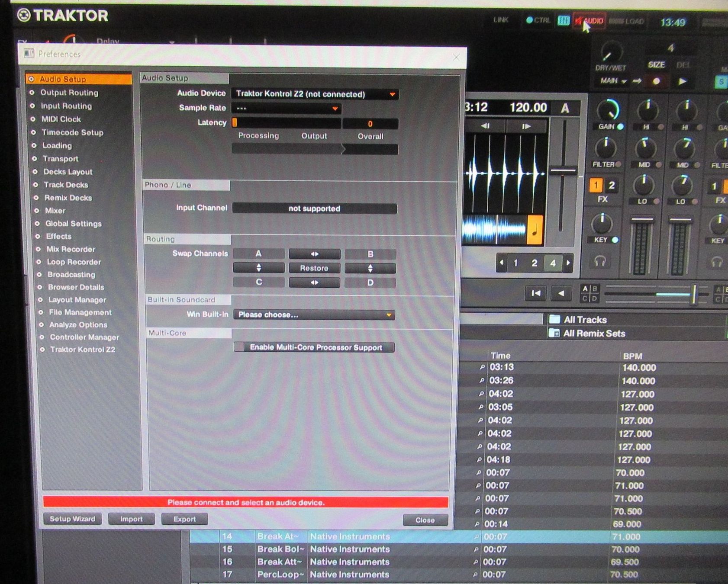Viewport: 728px width, 584px height.
Task: Click the preview icon for 04:18 track
Action: (479, 460)
